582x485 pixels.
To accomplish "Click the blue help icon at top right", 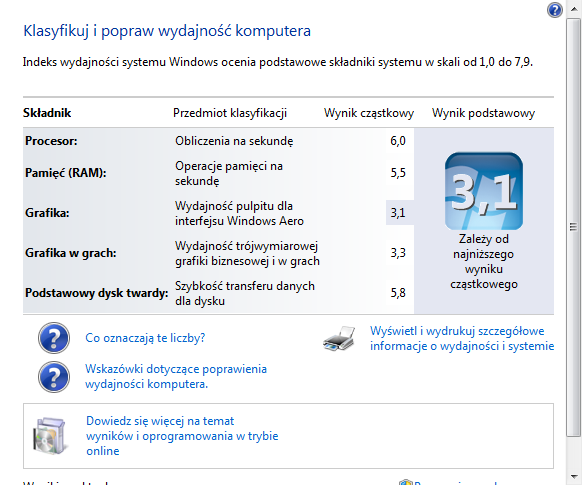I will coord(555,10).
